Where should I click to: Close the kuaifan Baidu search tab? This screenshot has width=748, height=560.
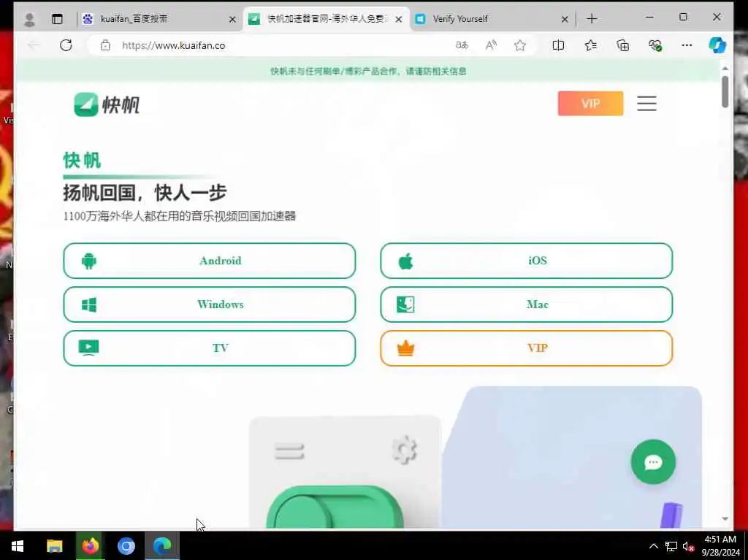click(x=232, y=19)
